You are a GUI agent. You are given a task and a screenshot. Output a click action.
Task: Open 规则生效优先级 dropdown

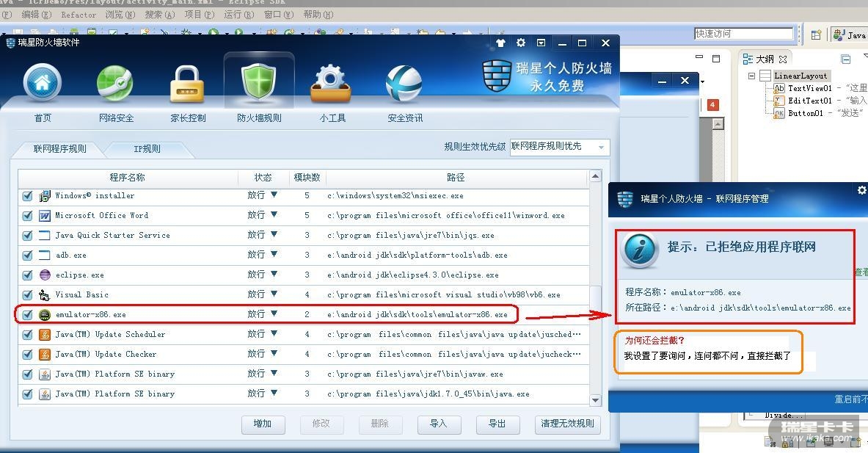pyautogui.click(x=560, y=147)
